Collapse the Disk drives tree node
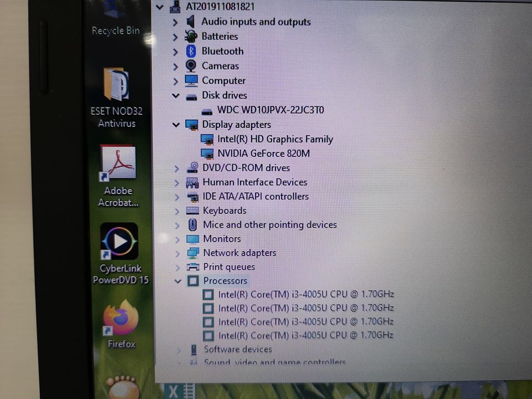This screenshot has width=532, height=399. (x=176, y=95)
